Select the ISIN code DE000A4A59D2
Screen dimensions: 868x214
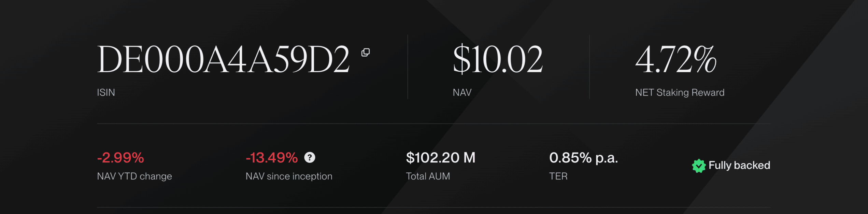(x=223, y=59)
